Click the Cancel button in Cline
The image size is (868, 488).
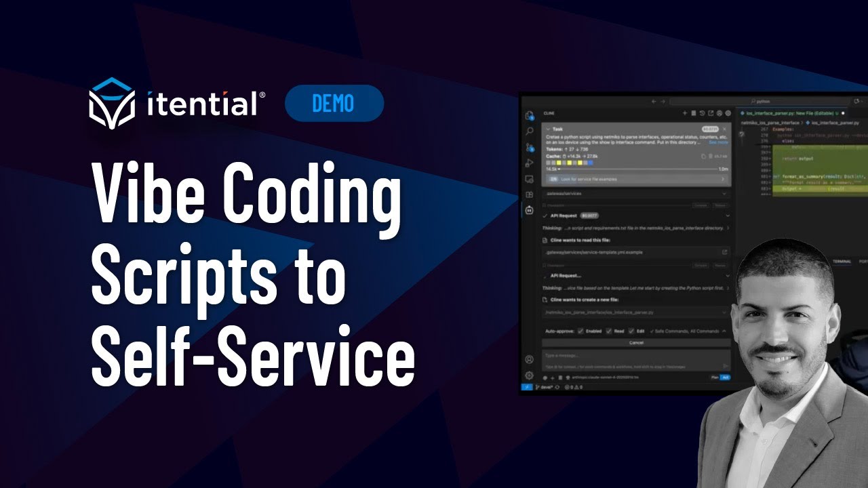(x=636, y=343)
